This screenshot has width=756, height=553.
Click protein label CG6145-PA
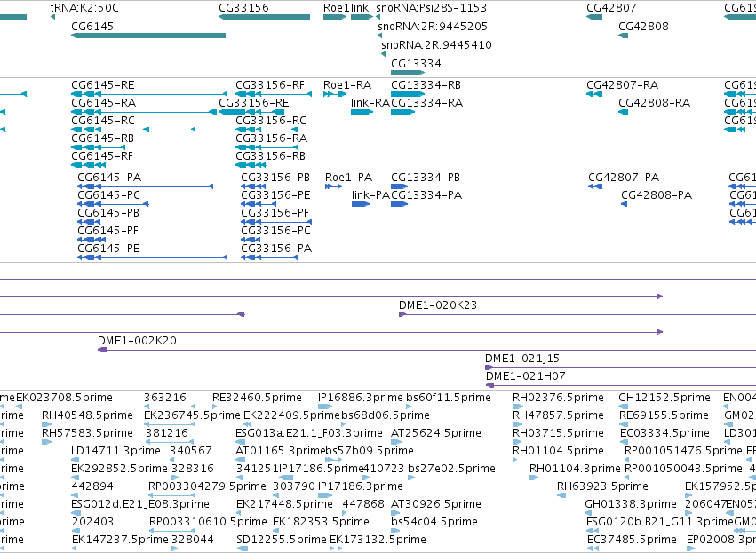pyautogui.click(x=109, y=178)
